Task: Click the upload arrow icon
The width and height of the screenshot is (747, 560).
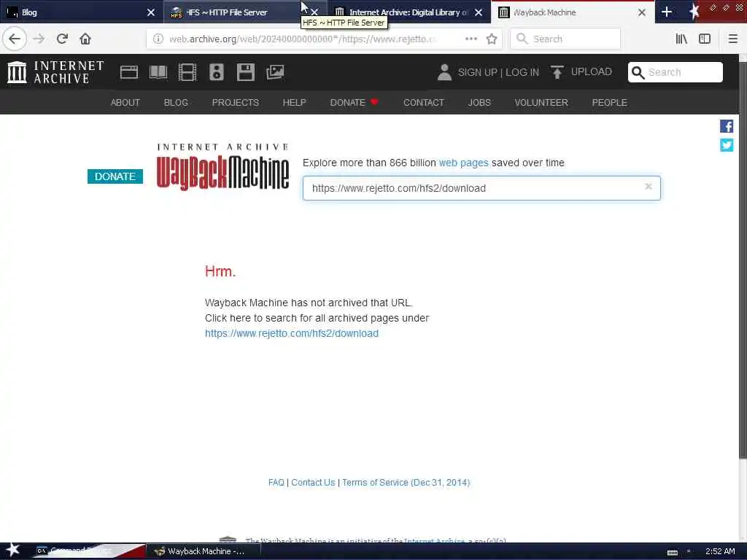Action: [557, 72]
